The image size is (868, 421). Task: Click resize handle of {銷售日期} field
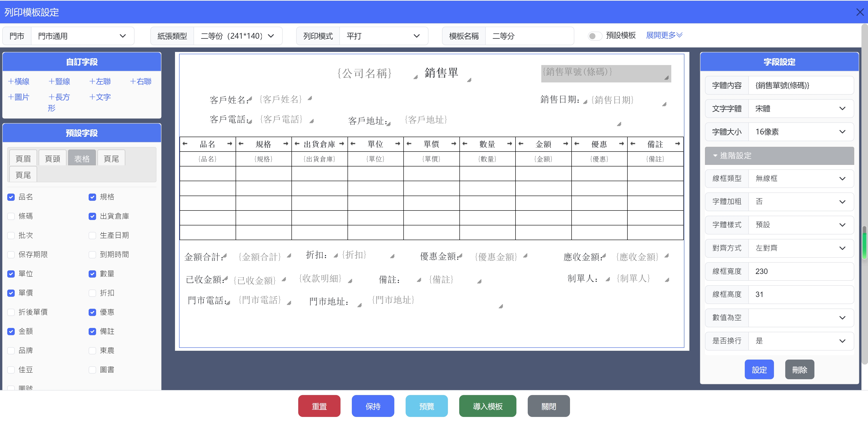pyautogui.click(x=664, y=104)
